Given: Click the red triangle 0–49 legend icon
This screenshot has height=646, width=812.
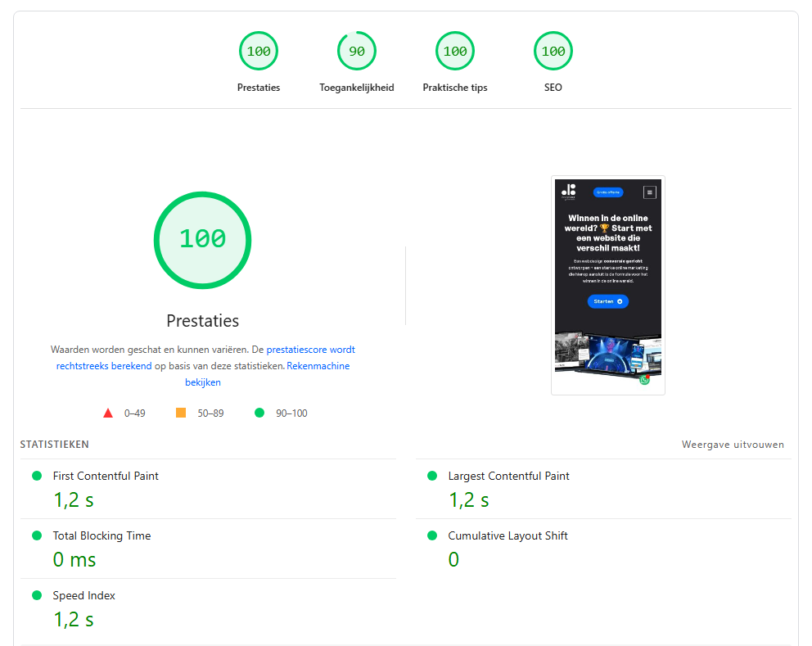Looking at the screenshot, I should coord(108,413).
